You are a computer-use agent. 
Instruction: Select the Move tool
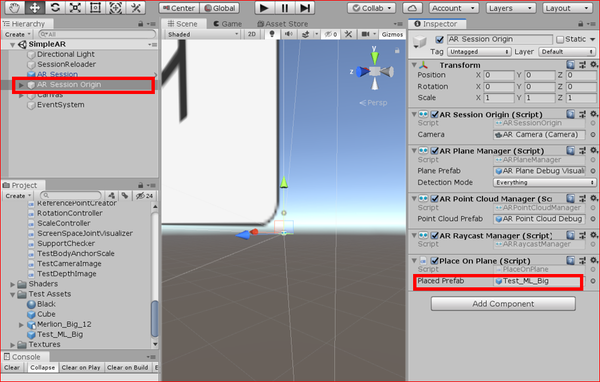(x=35, y=8)
